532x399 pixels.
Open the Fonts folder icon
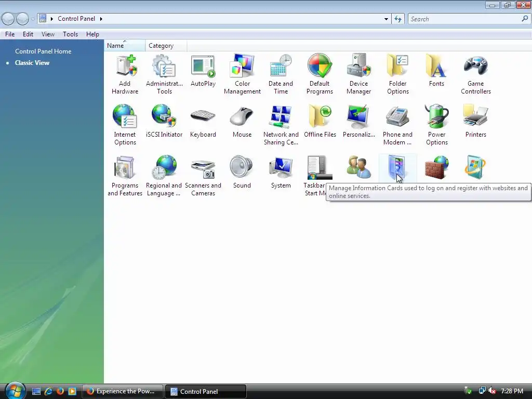pyautogui.click(x=436, y=70)
